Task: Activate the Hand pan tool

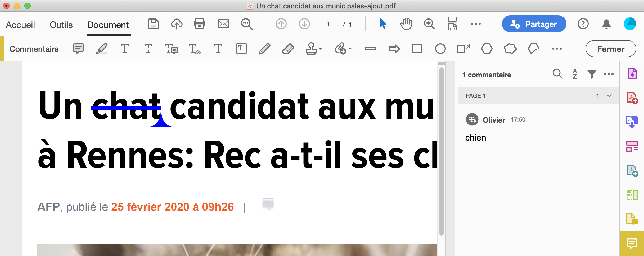Action: point(406,24)
